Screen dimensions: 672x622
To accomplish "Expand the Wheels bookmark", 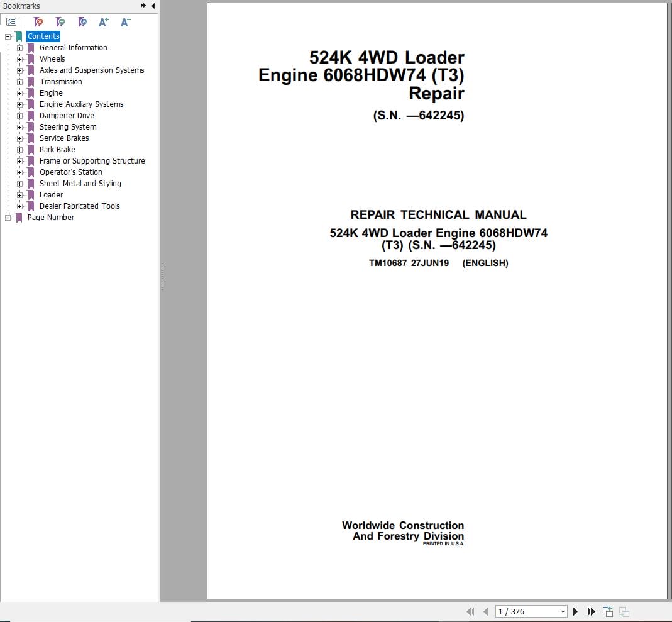I will point(19,59).
